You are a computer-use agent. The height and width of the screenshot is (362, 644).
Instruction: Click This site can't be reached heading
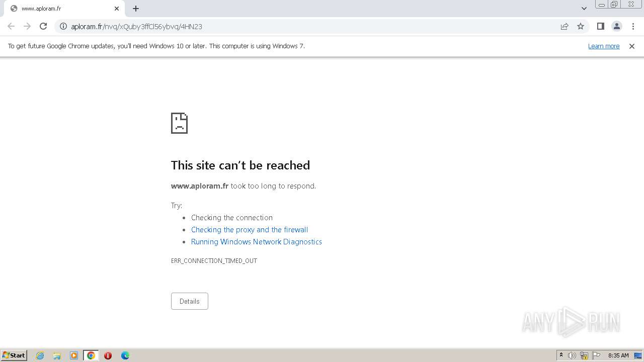[240, 165]
